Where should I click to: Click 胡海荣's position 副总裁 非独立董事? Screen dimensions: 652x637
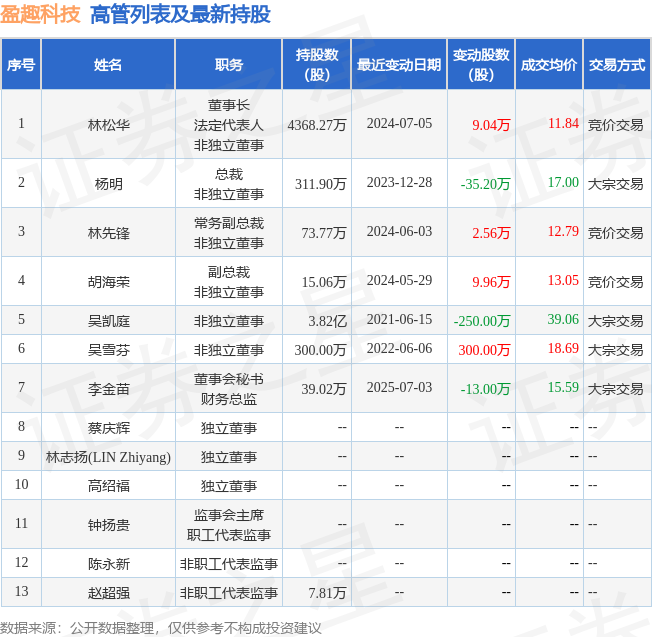tap(229, 282)
